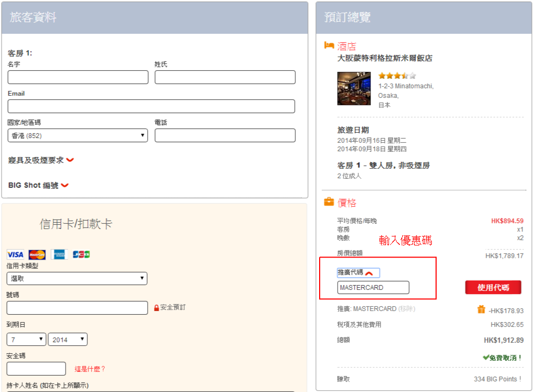Open the credit card type dropdown
The width and height of the screenshot is (534, 392).
[77, 278]
